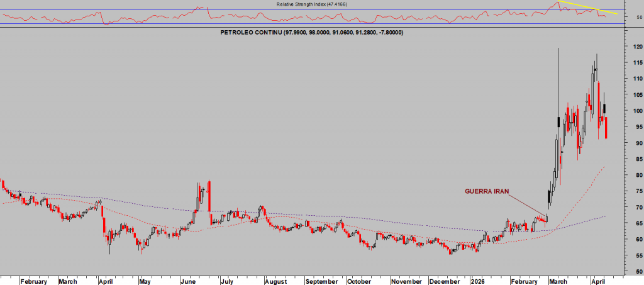
Task: Select the 55 price level label
Action: [637, 255]
